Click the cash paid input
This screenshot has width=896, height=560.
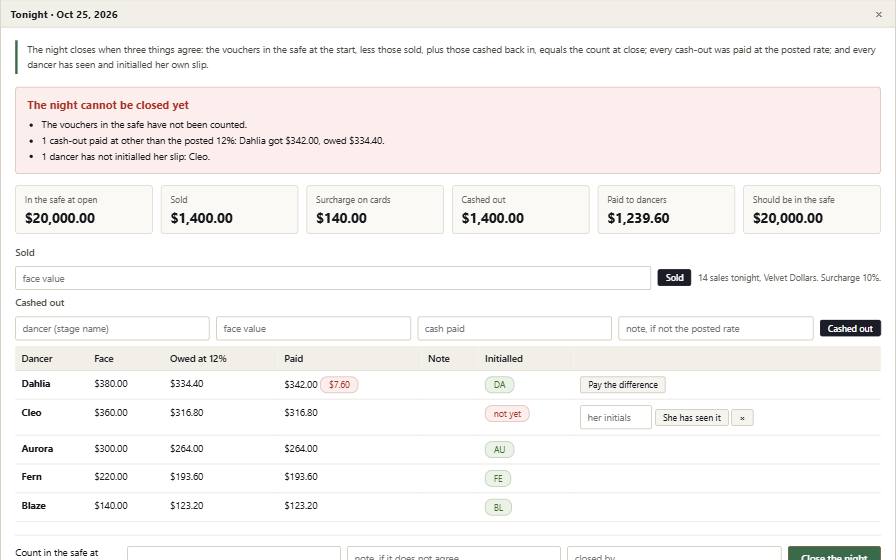point(514,329)
